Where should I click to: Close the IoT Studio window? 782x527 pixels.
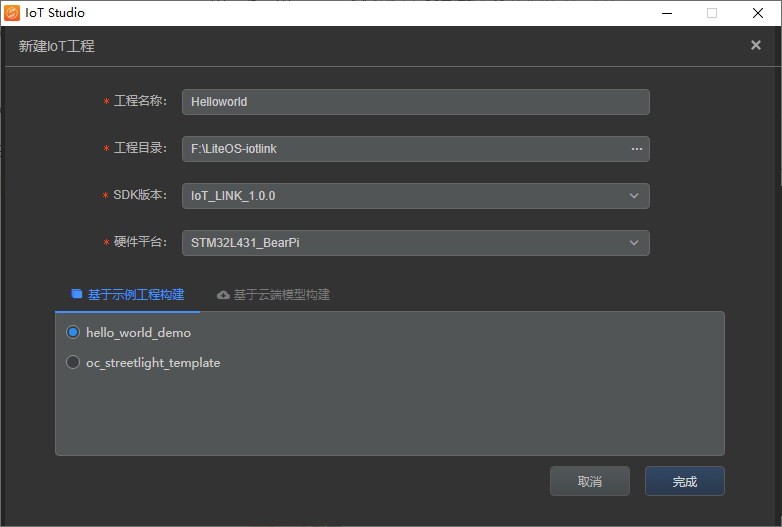point(758,13)
